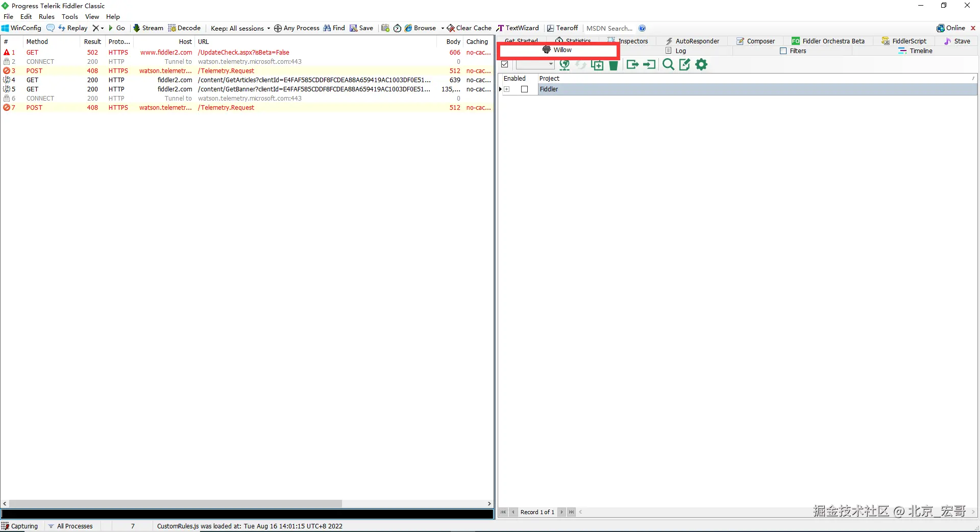Viewport: 980px width, 532px height.
Task: Click the Willow green globe network icon
Action: pyautogui.click(x=565, y=64)
